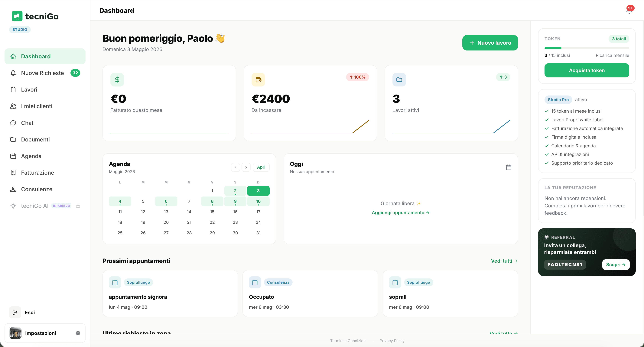Viewport: 644px width, 347px height.
Task: Click the lock icon beside tecniGo AI
Action: click(78, 206)
